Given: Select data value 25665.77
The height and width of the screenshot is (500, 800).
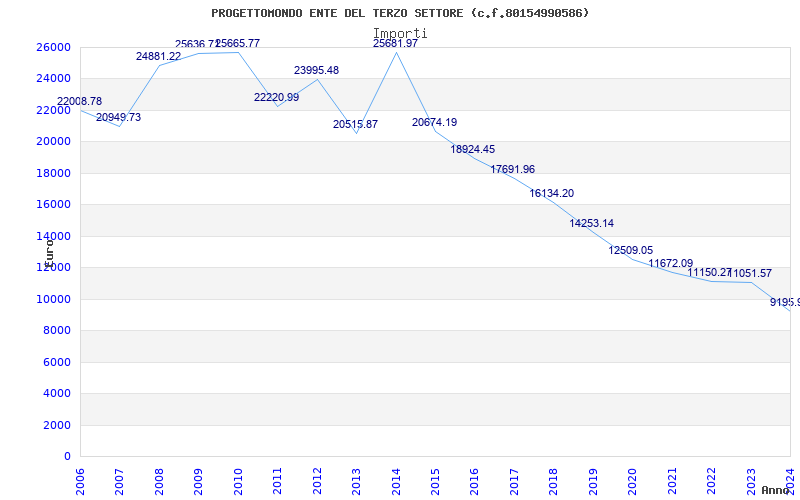Looking at the screenshot, I should tap(237, 43).
